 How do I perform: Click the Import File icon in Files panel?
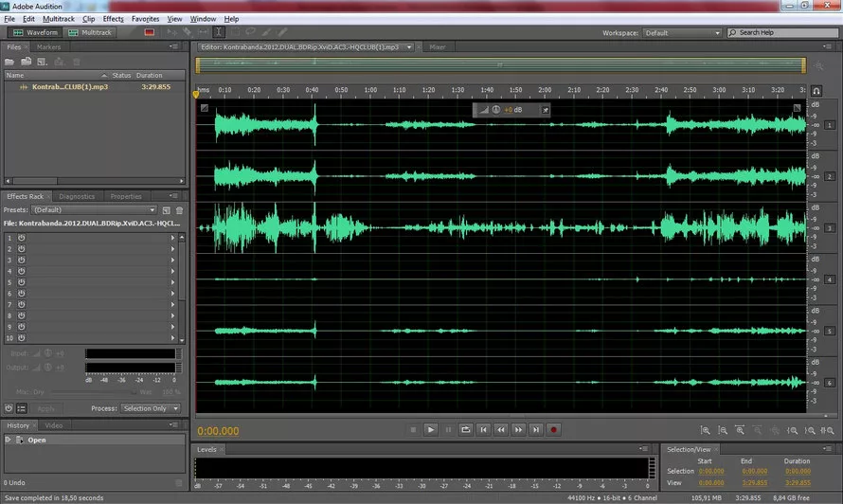26,62
